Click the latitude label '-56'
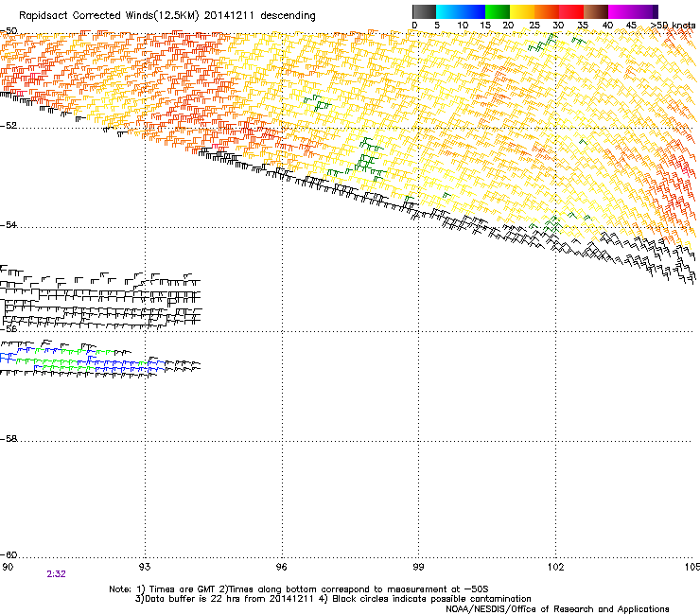Screen dimensions: 700x615 9,328
